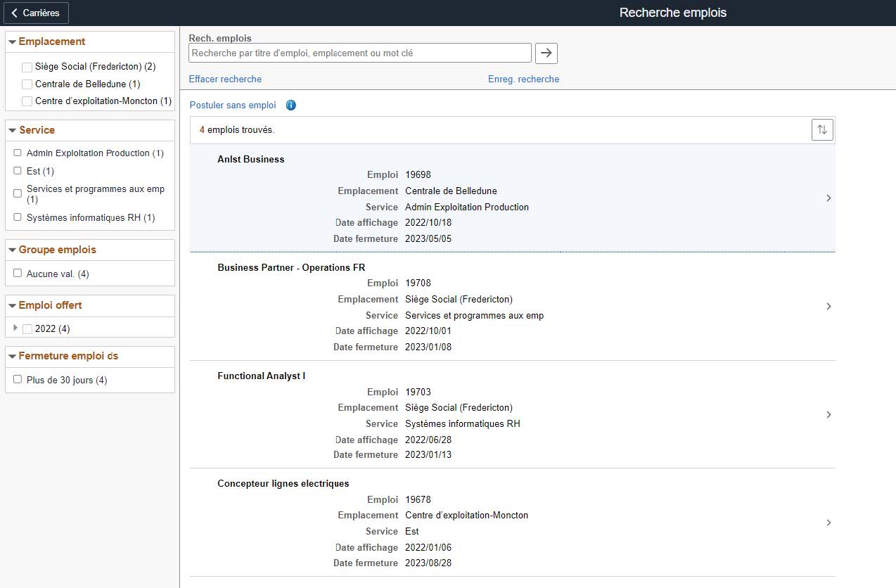
Task: Open Functional Analyst I details chevron
Action: [828, 415]
